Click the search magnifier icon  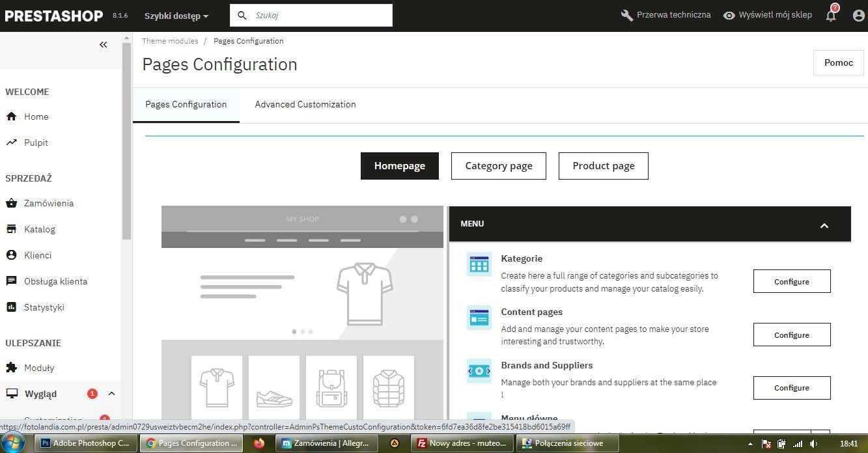click(242, 15)
